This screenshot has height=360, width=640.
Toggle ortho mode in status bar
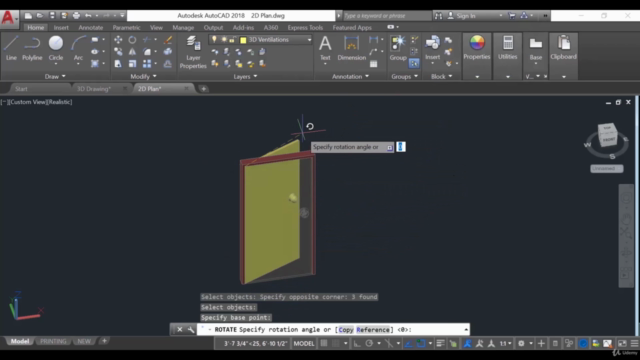click(x=357, y=343)
